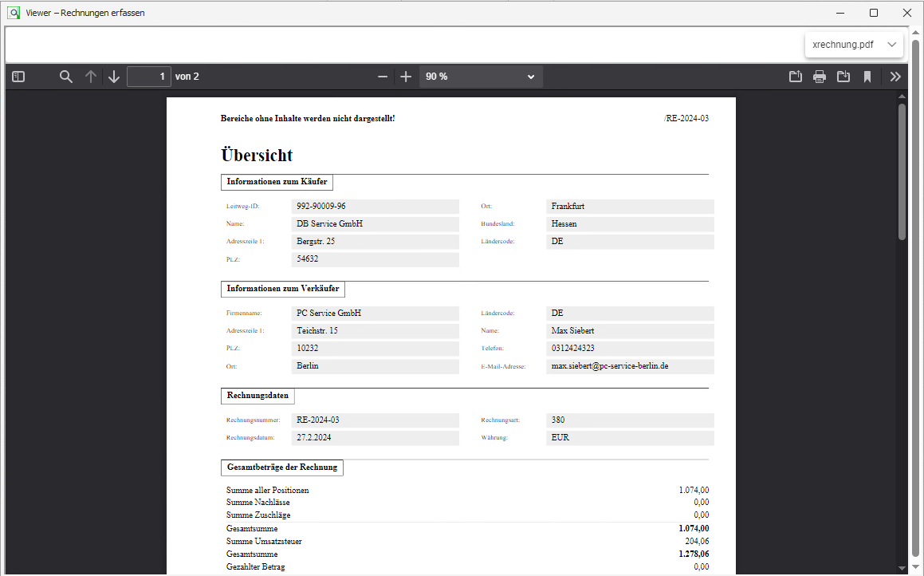Viewport: 924px width, 576px height.
Task: Open the find-in-document search
Action: tap(66, 77)
